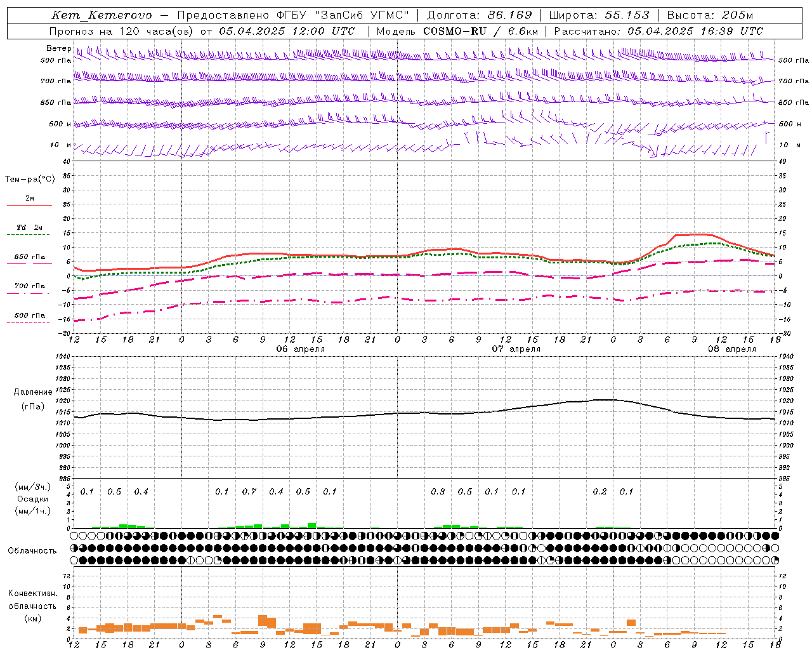Select the 'Осадки' precipitation label

click(33, 499)
